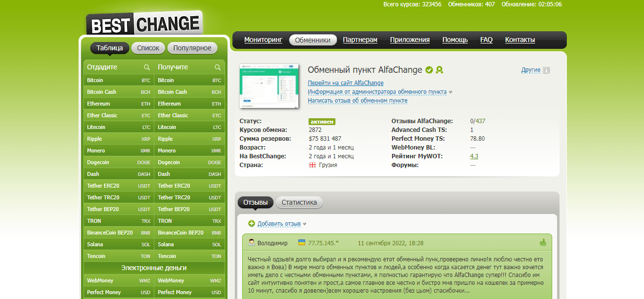Click the Перейти на сайт AlfaChange link
This screenshot has height=299, width=644.
tap(345, 83)
